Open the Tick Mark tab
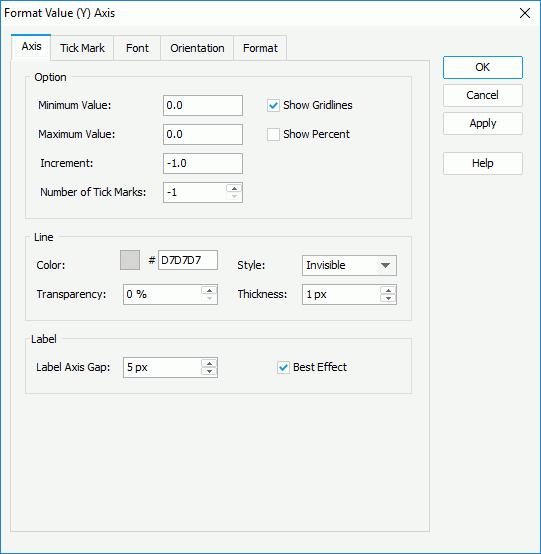 (82, 48)
